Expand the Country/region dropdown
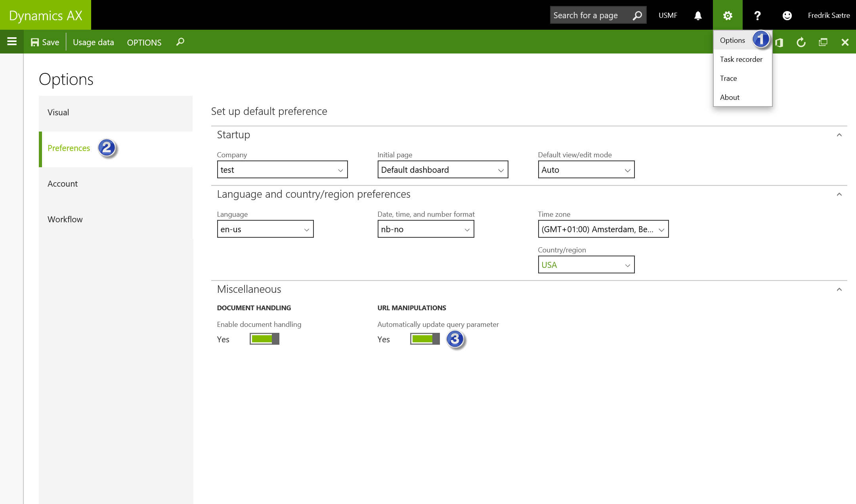Screen dimensions: 856x504 tap(586, 265)
